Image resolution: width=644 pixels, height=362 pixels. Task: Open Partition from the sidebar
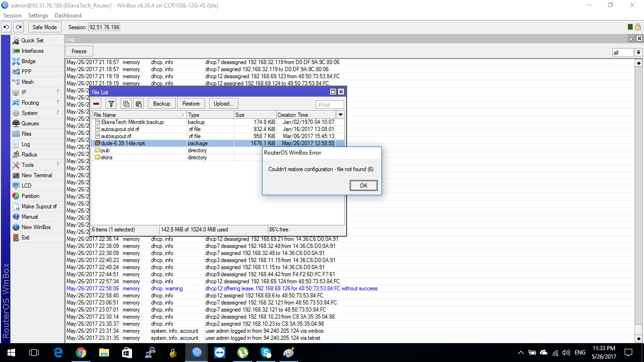coord(30,196)
